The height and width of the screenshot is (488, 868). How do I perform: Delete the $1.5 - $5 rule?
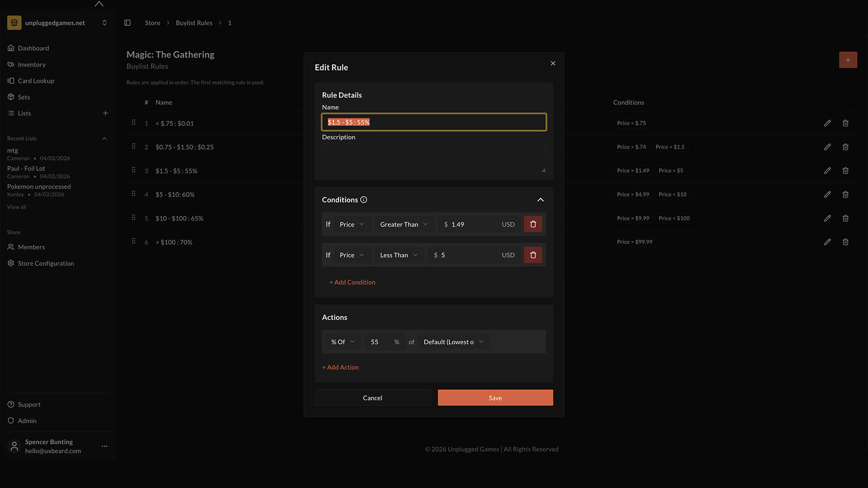[x=845, y=170]
